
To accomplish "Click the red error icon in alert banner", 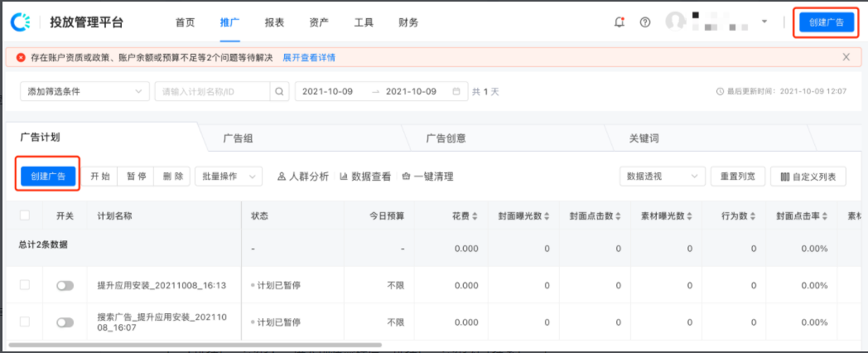I will click(x=21, y=58).
